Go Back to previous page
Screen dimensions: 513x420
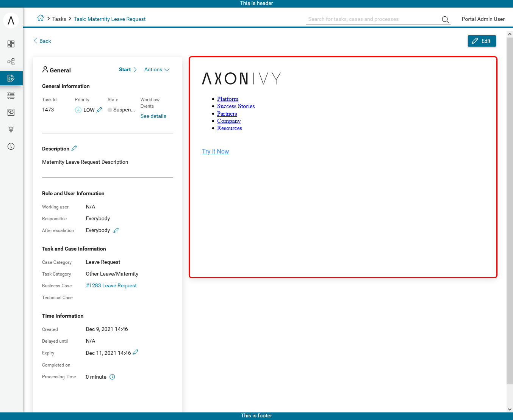(42, 41)
